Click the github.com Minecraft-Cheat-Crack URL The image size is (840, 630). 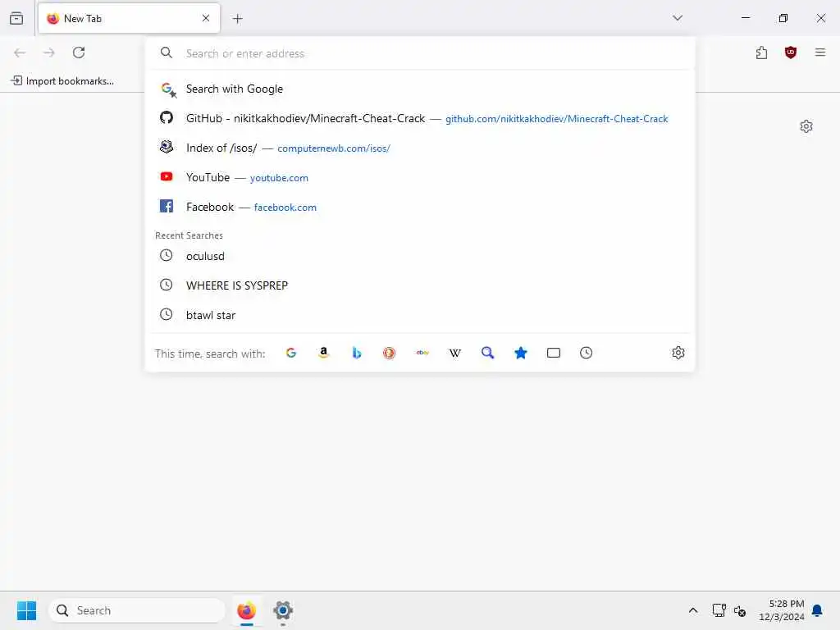[557, 119]
